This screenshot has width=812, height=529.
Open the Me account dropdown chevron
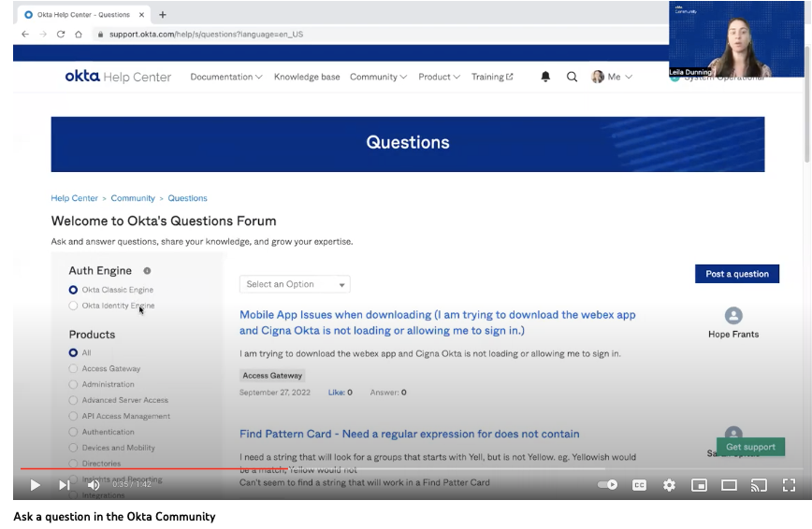tap(629, 77)
